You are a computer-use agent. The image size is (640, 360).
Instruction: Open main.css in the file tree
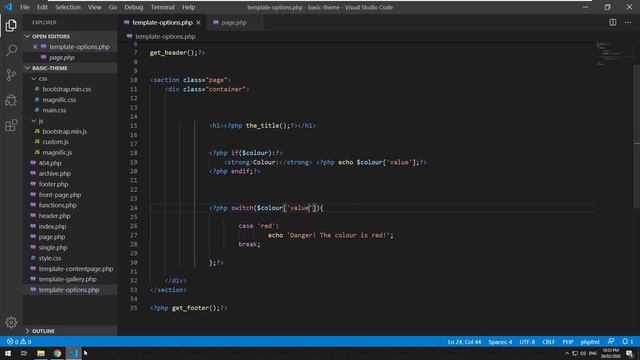[x=54, y=110]
